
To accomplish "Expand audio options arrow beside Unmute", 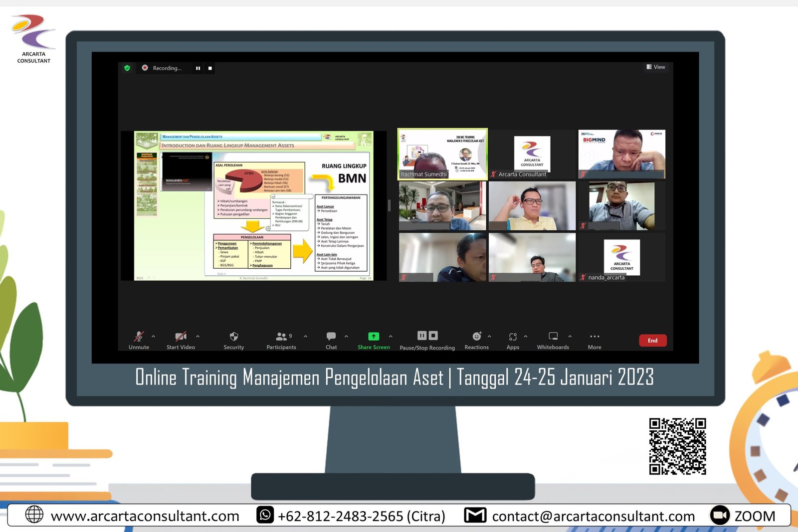I will click(154, 337).
